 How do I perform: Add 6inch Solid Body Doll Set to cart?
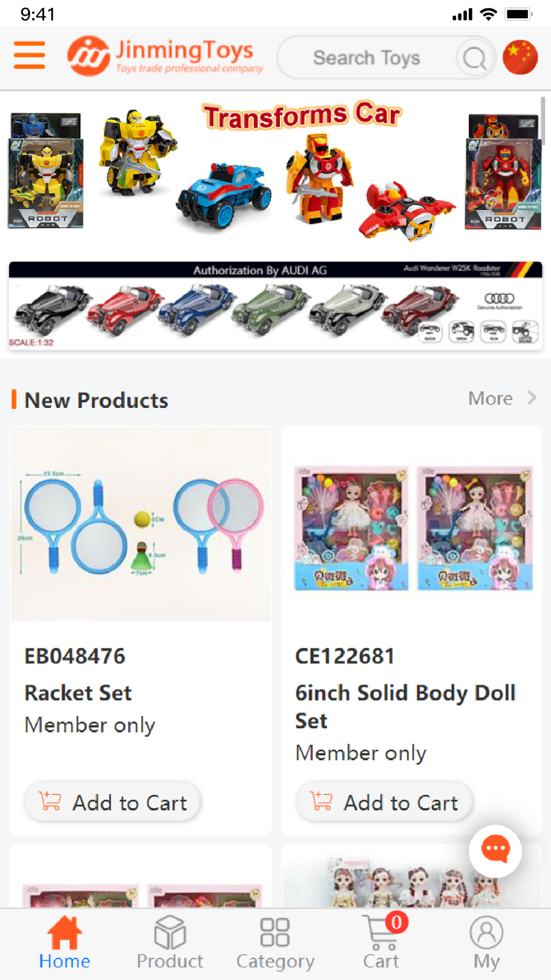[383, 802]
